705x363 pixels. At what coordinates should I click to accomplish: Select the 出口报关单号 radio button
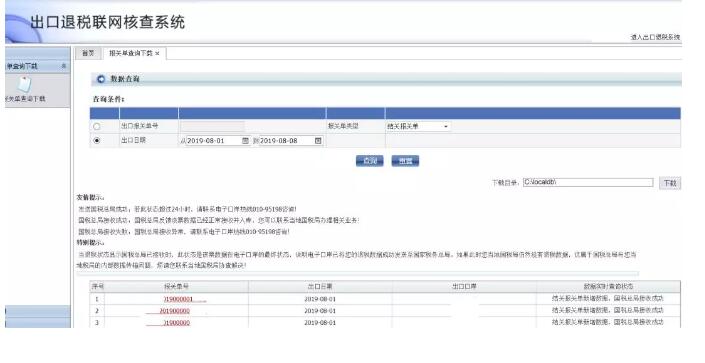point(97,126)
